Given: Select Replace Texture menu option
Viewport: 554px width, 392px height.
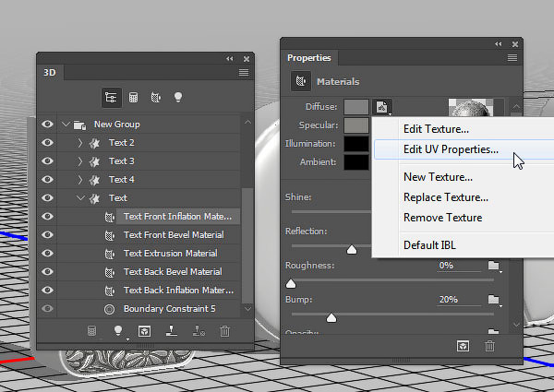Looking at the screenshot, I should 445,197.
